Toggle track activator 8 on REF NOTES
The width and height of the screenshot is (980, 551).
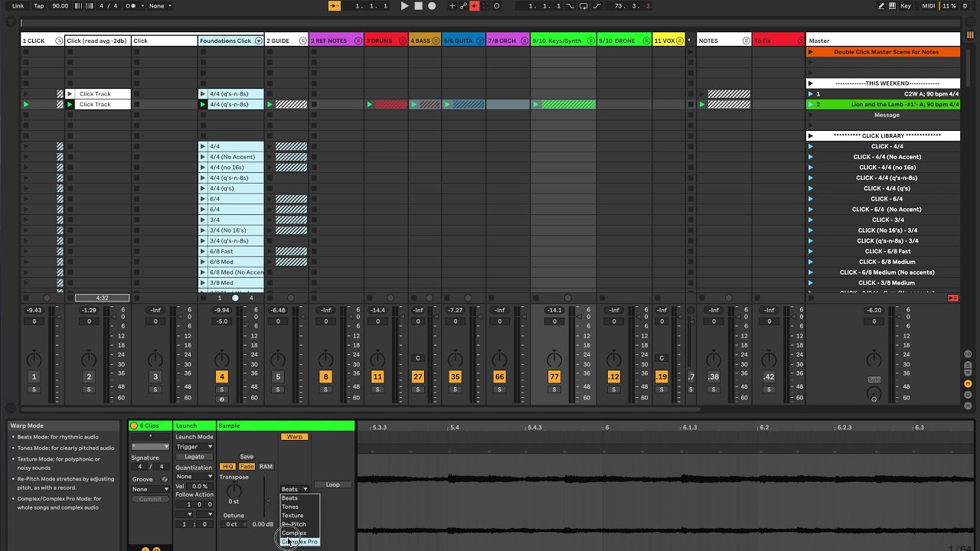325,377
